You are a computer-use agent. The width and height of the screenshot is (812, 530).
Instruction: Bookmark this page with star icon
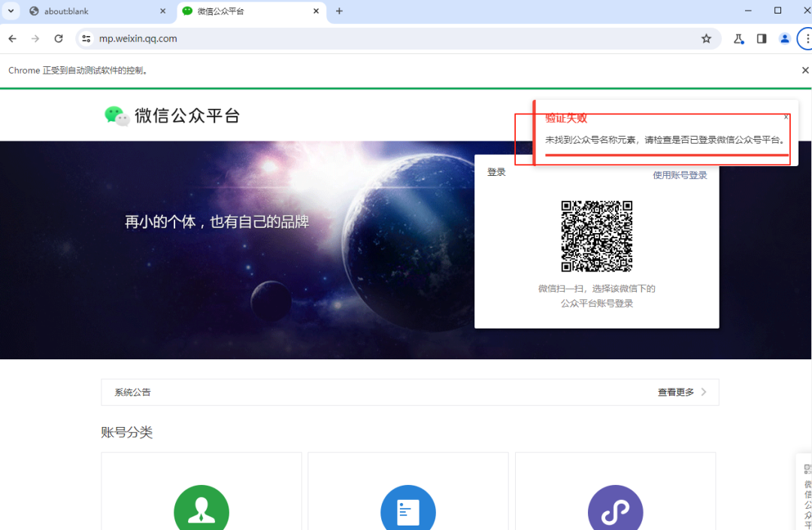point(706,38)
